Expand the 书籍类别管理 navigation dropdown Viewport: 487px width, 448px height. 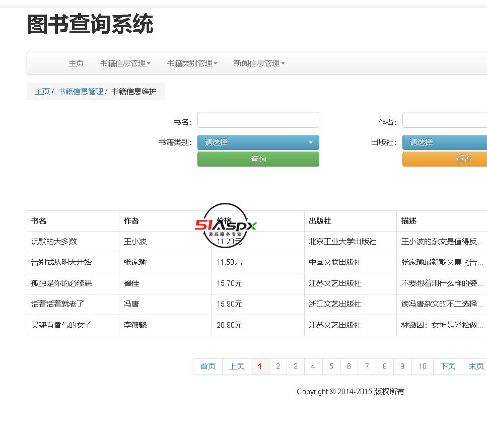click(x=192, y=63)
